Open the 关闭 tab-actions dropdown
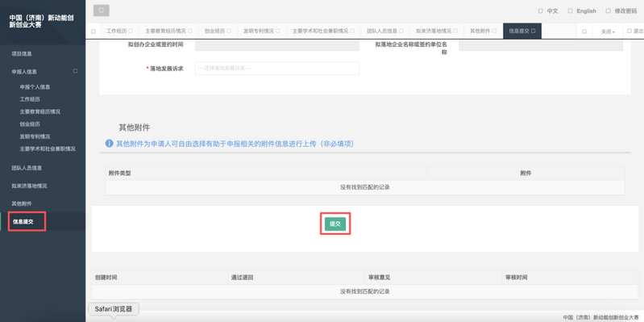644x322 pixels. pos(608,31)
